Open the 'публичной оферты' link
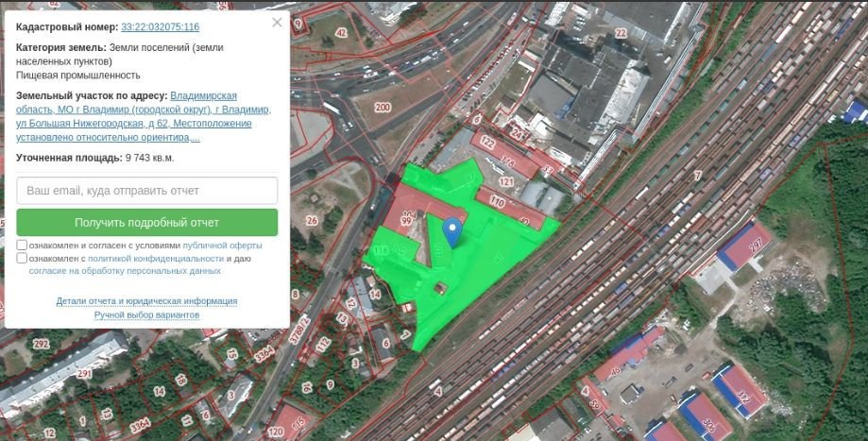Screen dimensions: 868x441 (222, 246)
